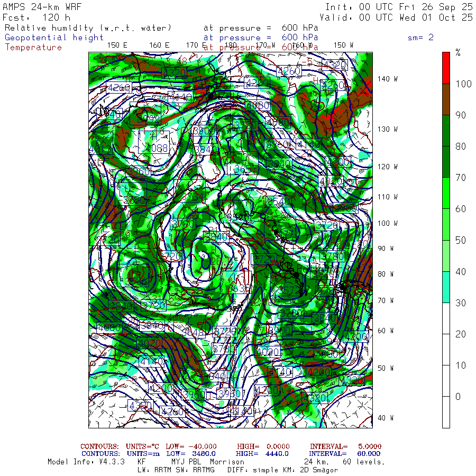
Task: Select the 'Fcst: 120 h' forecast hour label
Action: pos(33,17)
